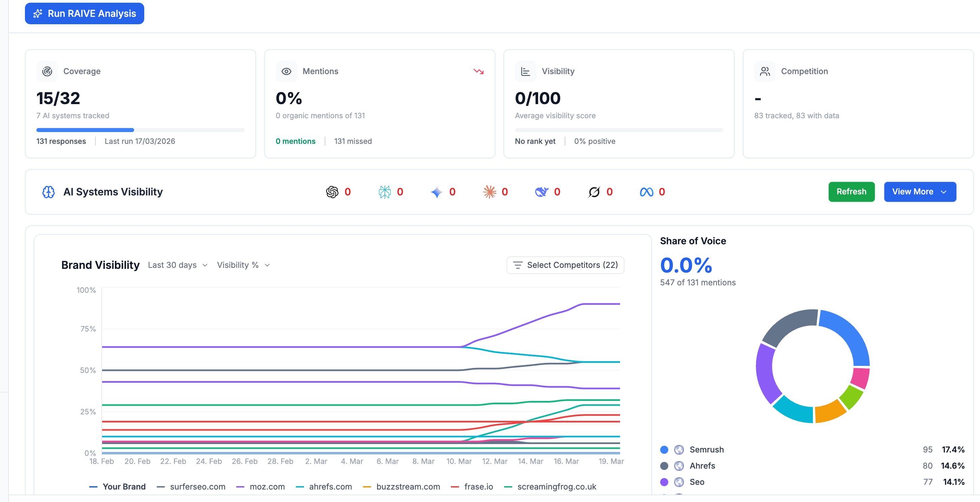Viewport: 980px width, 502px height.
Task: Click the DeepSeek whale icon
Action: click(541, 192)
